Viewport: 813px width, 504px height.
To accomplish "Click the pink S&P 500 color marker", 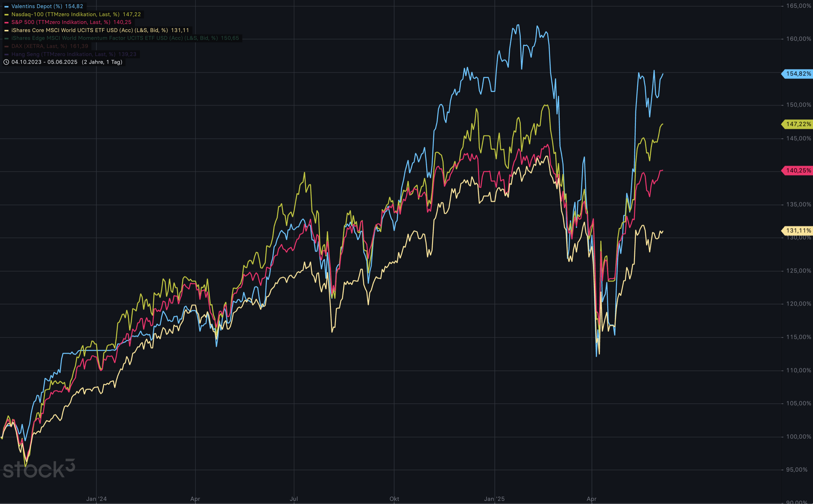I will 6,22.
